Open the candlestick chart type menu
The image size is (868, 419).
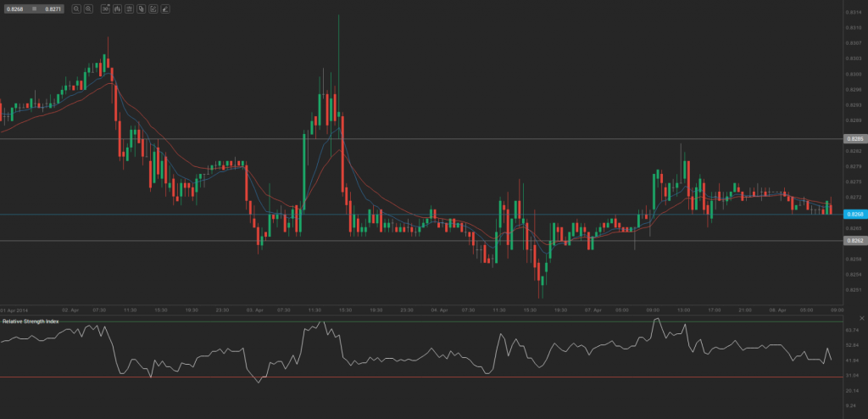point(117,8)
